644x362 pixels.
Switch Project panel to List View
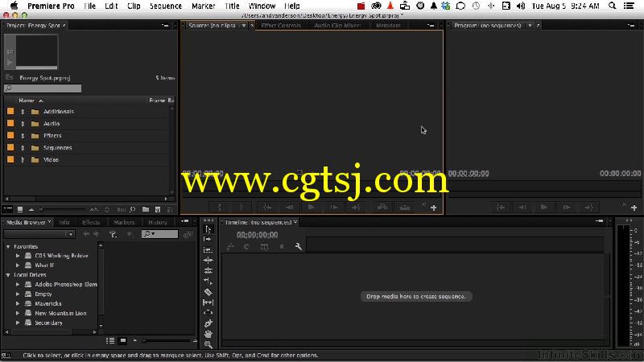tap(8, 209)
